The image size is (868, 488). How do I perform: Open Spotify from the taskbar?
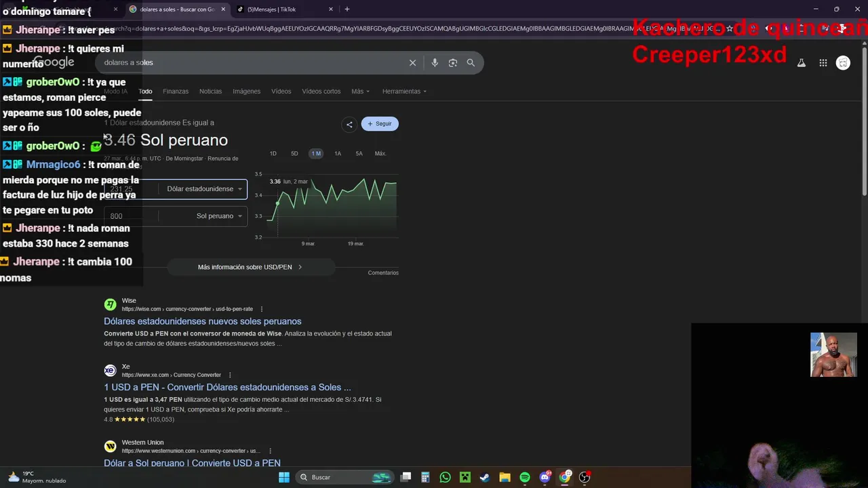(525, 477)
